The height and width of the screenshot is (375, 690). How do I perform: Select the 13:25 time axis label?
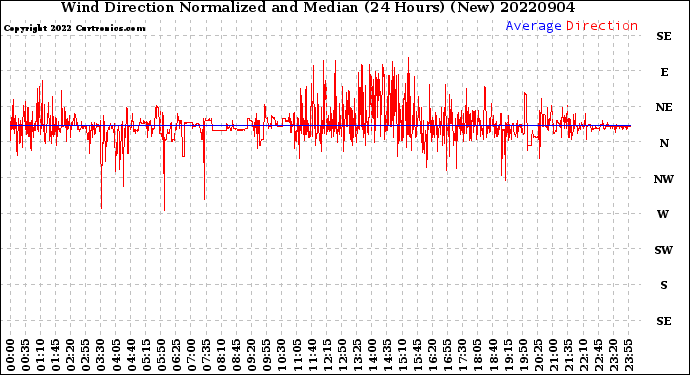pyautogui.click(x=357, y=355)
